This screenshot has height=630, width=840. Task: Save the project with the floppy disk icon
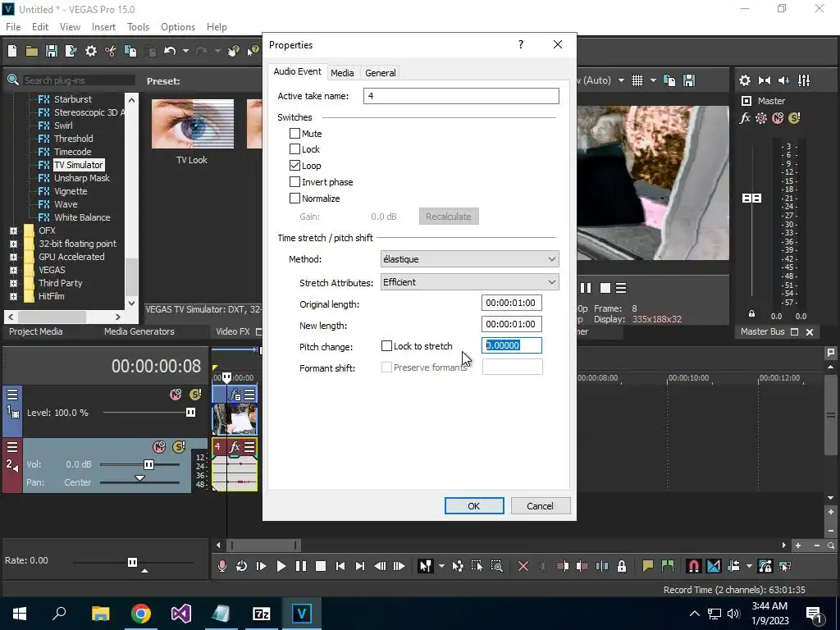click(x=52, y=51)
